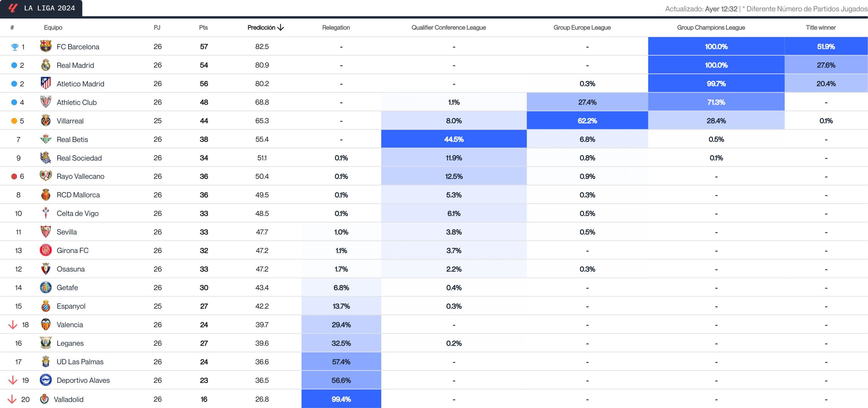Image resolution: width=868 pixels, height=408 pixels.
Task: Sort by the Relegation column header
Action: tap(336, 27)
